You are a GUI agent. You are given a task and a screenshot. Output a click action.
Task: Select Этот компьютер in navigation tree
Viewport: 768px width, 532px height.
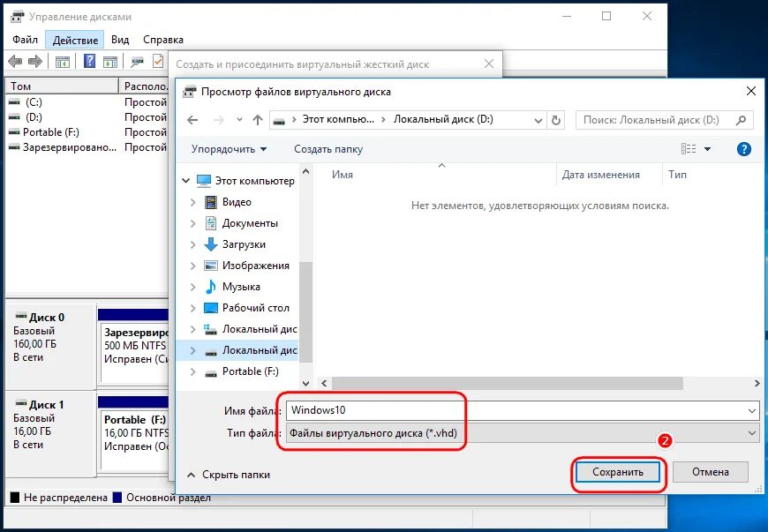click(255, 181)
